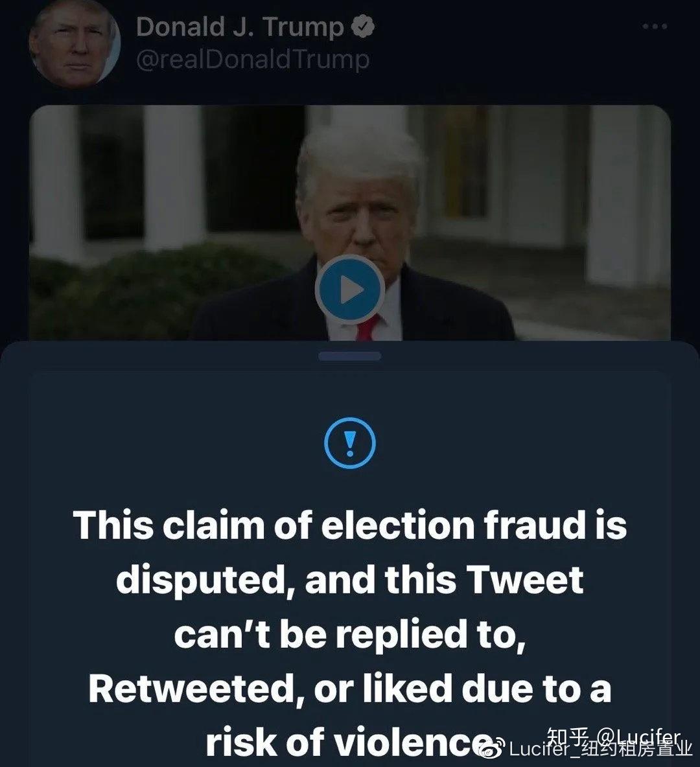
Task: Click the 知乎 logo text watermark
Action: click(x=568, y=737)
